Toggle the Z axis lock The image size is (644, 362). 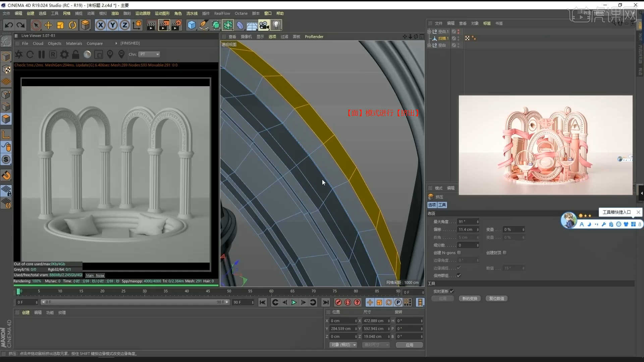[125, 25]
